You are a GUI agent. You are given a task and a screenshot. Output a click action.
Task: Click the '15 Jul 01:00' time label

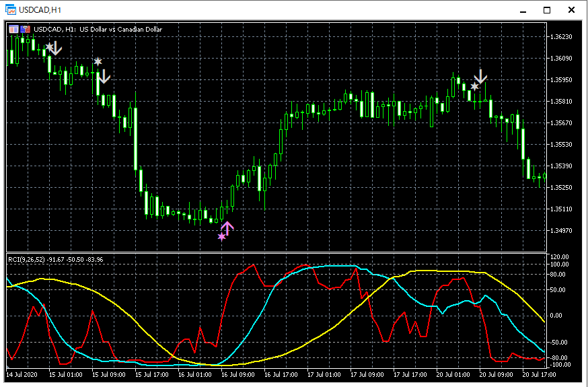pyautogui.click(x=66, y=375)
